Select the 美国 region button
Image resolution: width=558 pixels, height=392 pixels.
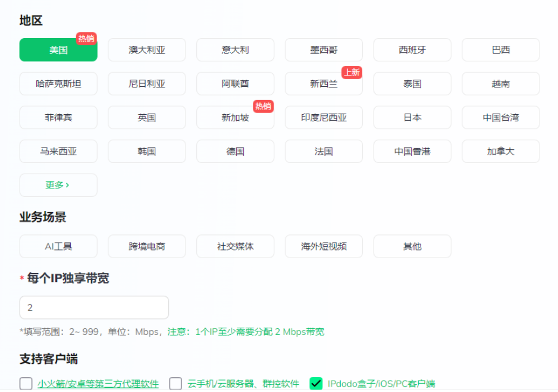tap(58, 50)
